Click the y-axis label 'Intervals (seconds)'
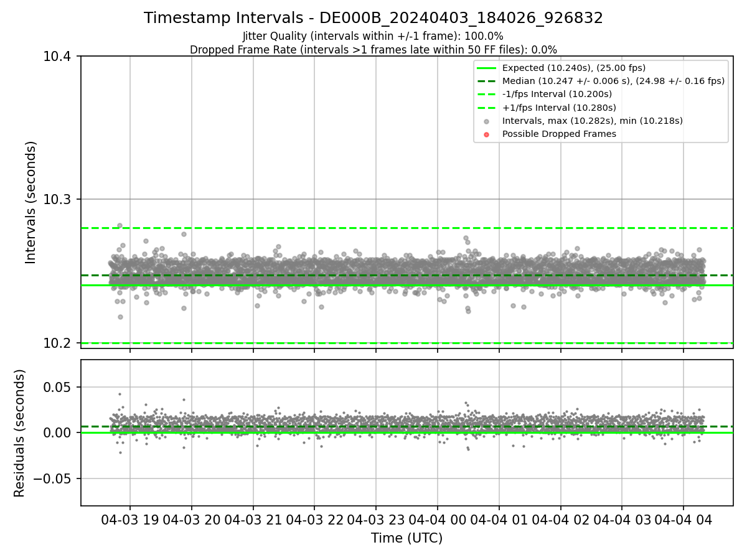Viewport: 747px width, 560px height. pyautogui.click(x=31, y=202)
